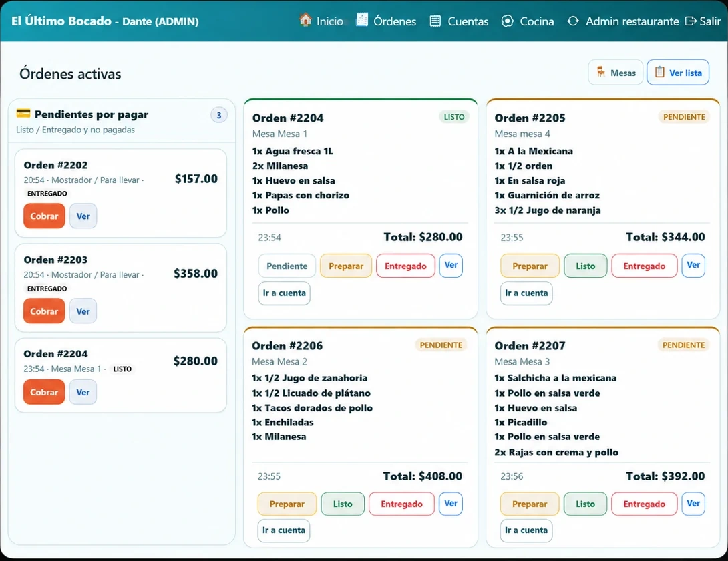This screenshot has height=561, width=728.
Task: Open Admin restaurante section
Action: pyautogui.click(x=622, y=21)
